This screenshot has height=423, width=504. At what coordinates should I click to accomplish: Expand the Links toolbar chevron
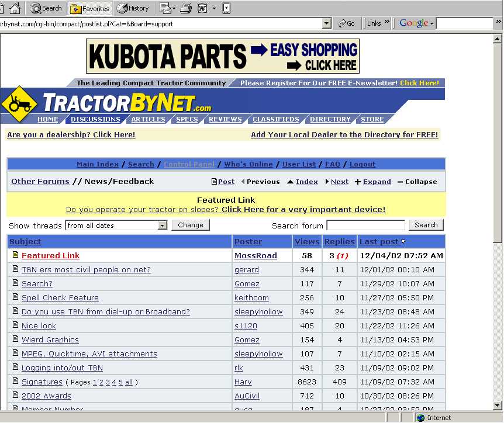[x=386, y=22]
